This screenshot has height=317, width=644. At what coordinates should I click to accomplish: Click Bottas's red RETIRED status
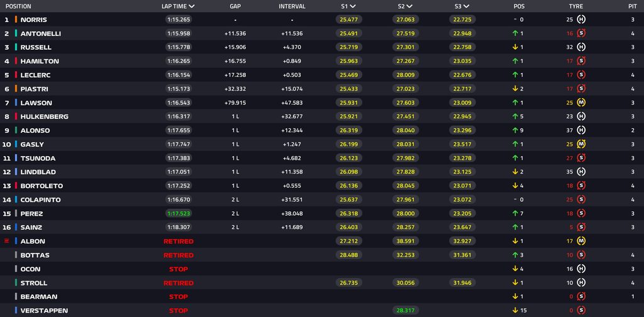point(178,255)
